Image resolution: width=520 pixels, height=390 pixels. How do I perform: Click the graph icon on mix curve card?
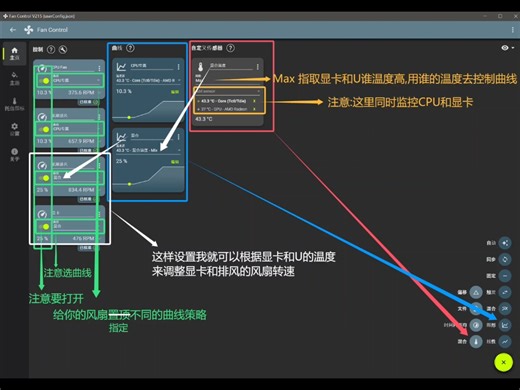pos(121,137)
